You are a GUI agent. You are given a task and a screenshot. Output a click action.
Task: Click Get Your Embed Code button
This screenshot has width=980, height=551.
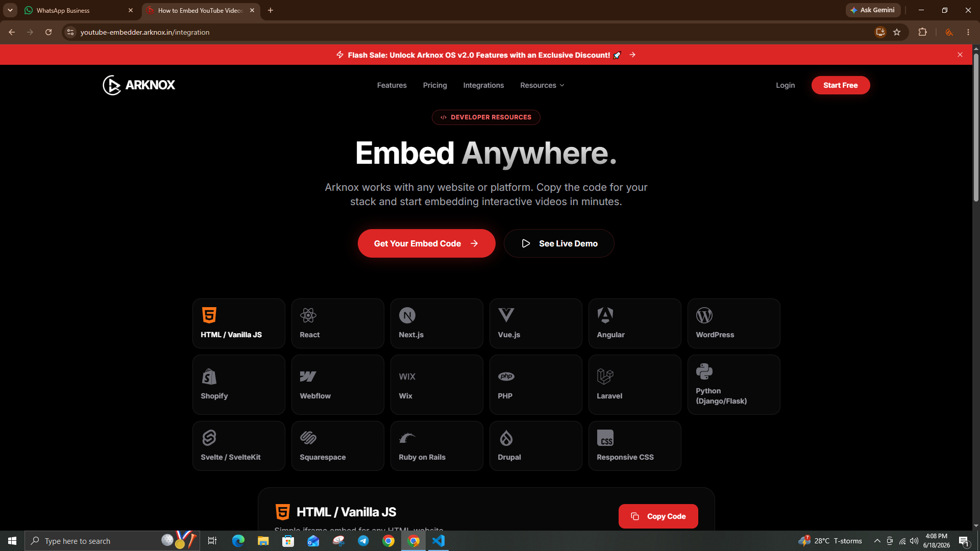[426, 243]
